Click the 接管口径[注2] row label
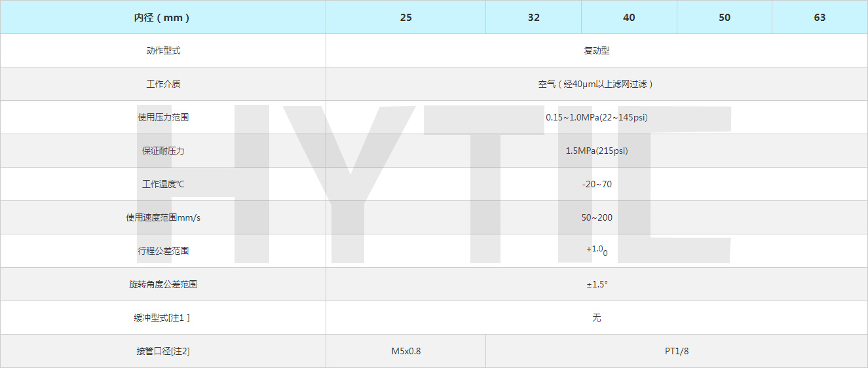The image size is (868, 368). (163, 351)
